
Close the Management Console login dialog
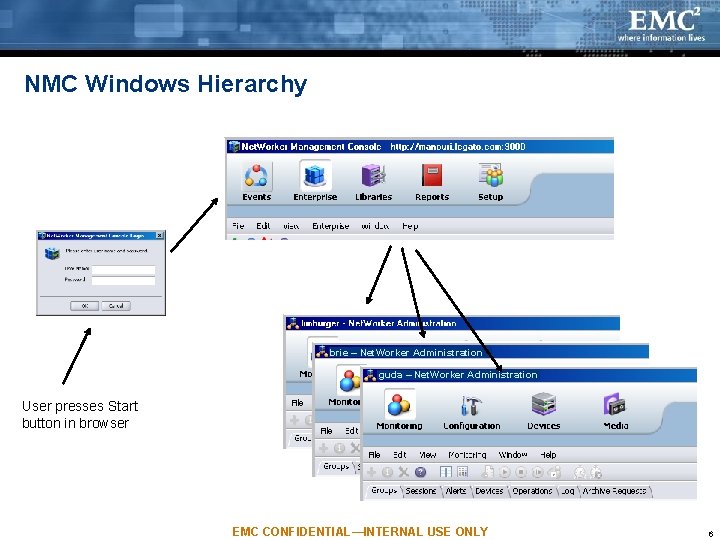(159, 236)
